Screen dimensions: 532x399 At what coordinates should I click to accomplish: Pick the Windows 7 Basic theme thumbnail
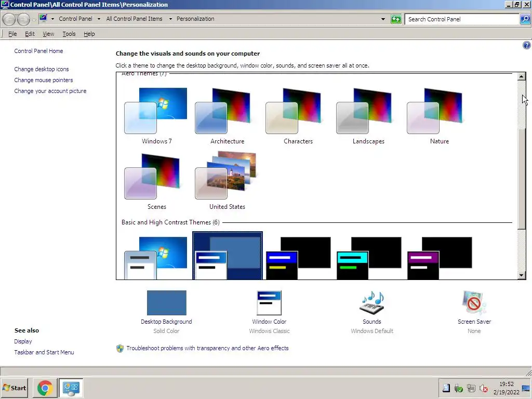pyautogui.click(x=156, y=258)
